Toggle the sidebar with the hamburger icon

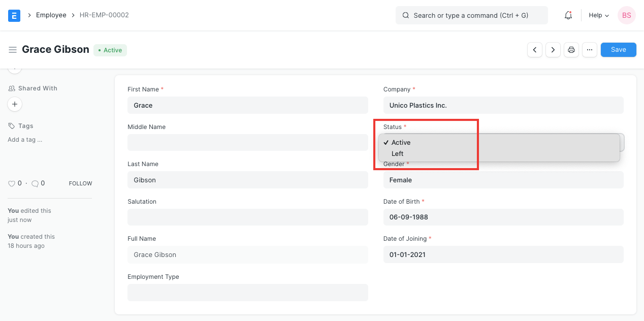tap(13, 49)
